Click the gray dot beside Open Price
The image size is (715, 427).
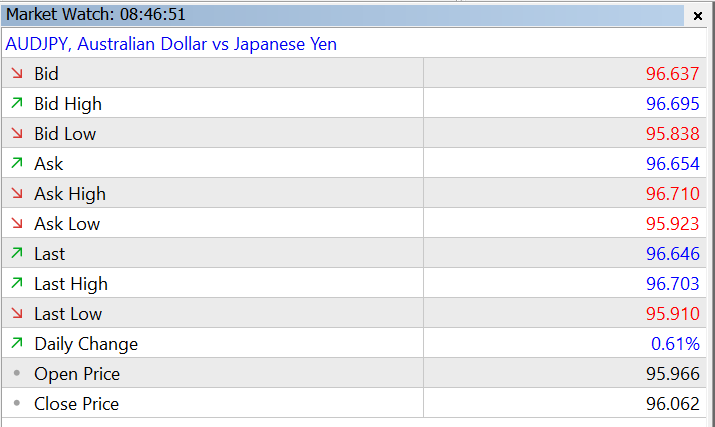click(17, 373)
